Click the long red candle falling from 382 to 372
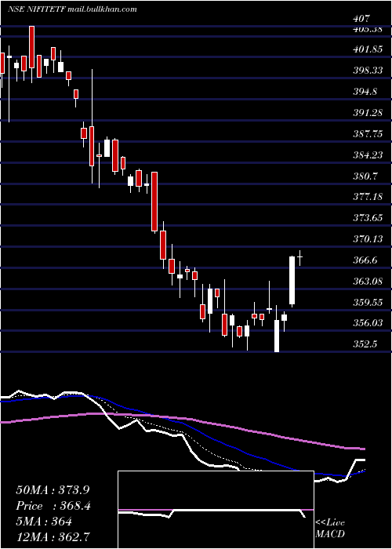Image resolution: width=392 pixels, height=549 pixels. pyautogui.click(x=154, y=202)
